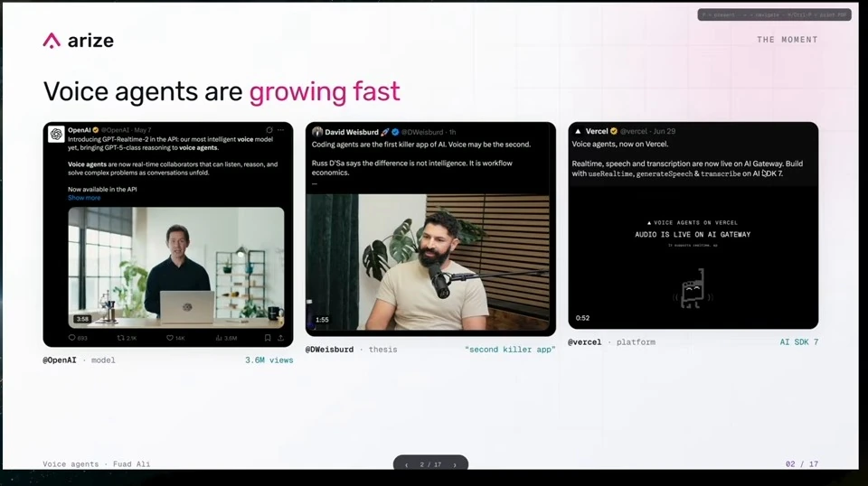Click "second killer app" caption
The height and width of the screenshot is (486, 868).
pos(510,350)
